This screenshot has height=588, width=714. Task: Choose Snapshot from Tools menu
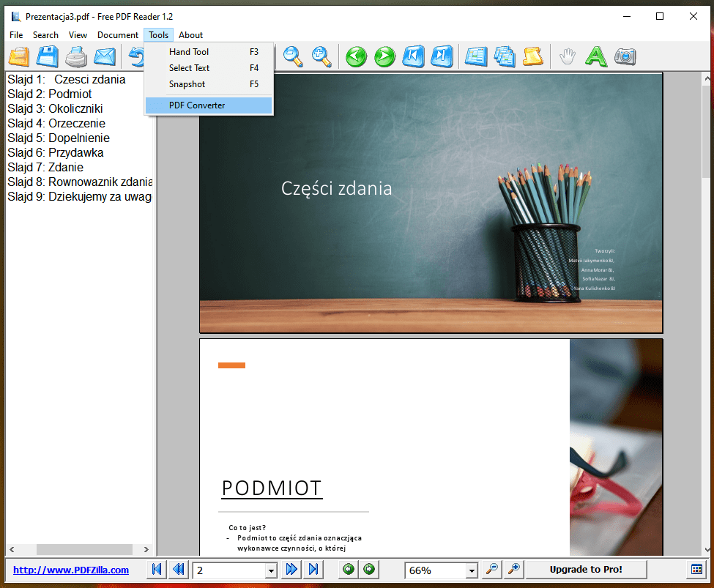click(x=209, y=84)
